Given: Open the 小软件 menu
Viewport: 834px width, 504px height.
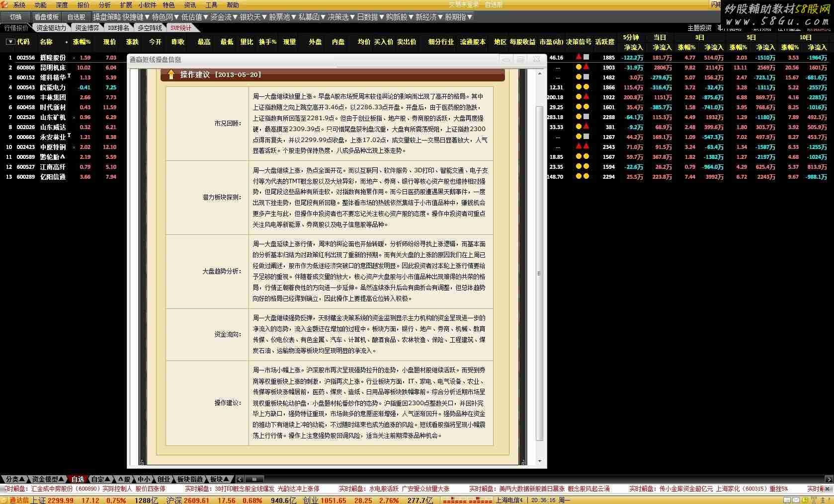Looking at the screenshot, I should 148,5.
